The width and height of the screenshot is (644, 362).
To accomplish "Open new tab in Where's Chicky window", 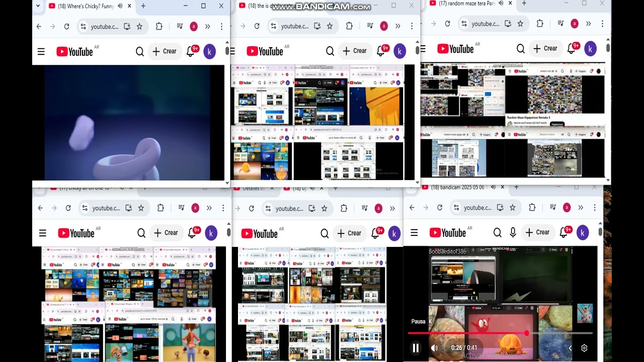I will pyautogui.click(x=143, y=6).
